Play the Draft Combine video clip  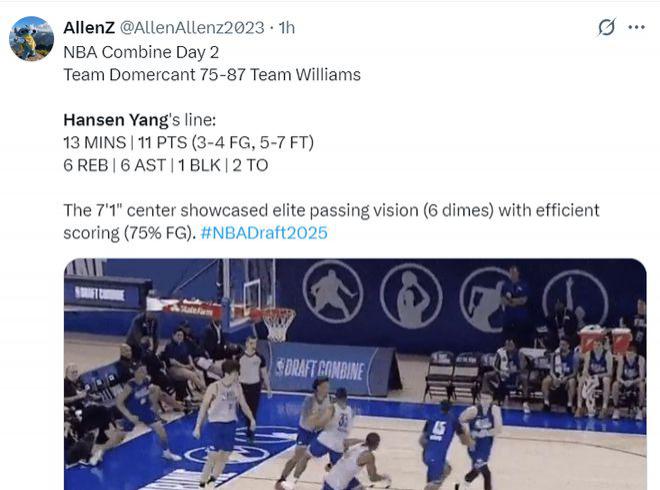click(355, 374)
